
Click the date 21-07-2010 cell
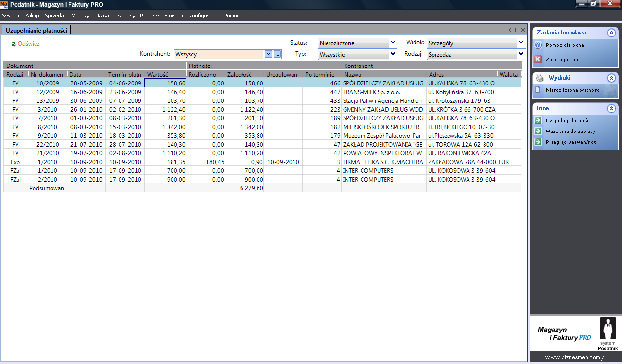click(x=86, y=144)
